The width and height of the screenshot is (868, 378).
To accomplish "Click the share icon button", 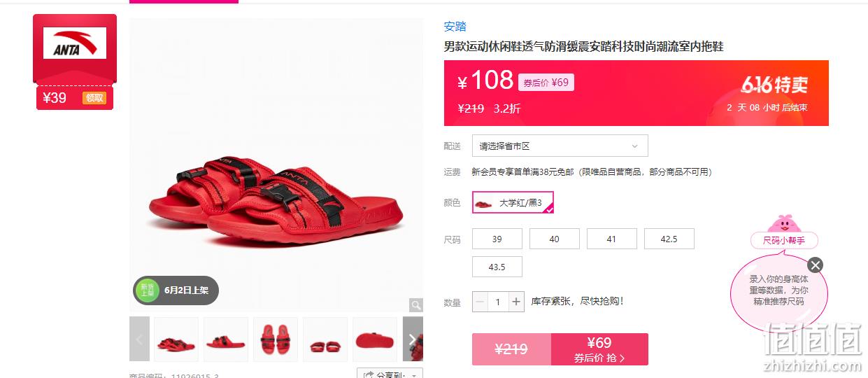I will click(369, 375).
